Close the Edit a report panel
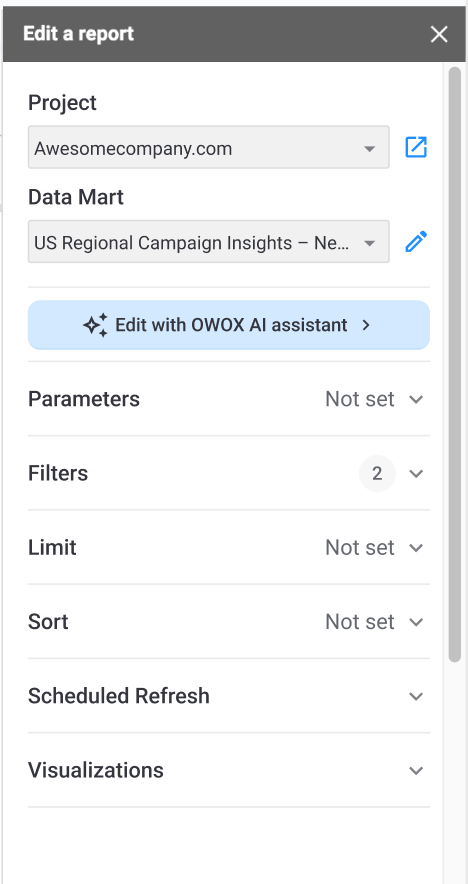 pyautogui.click(x=439, y=34)
